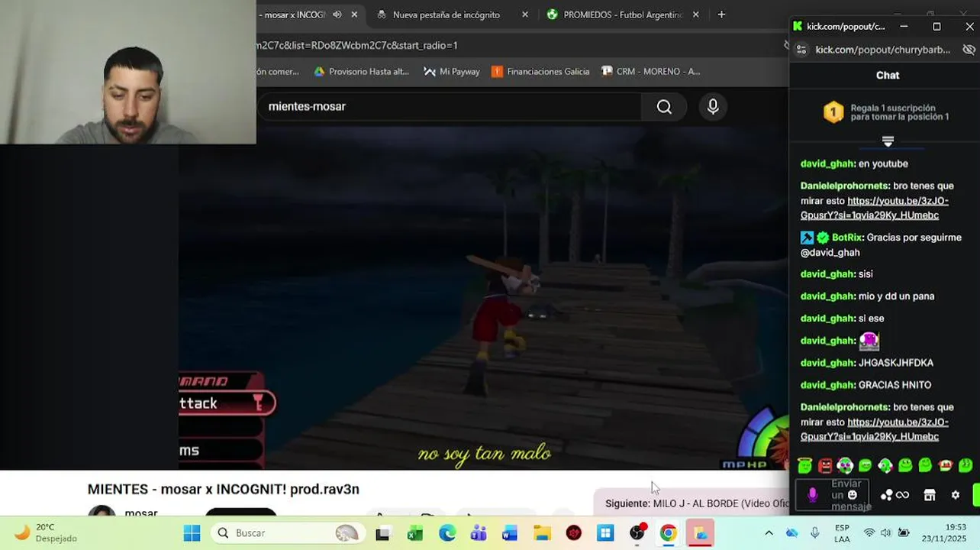
Task: Activate the YouTube voice search microphone
Action: click(713, 107)
